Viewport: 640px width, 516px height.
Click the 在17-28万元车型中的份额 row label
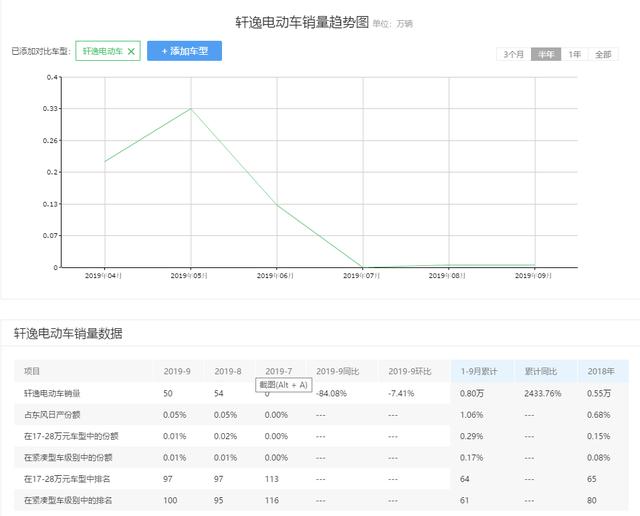click(71, 436)
